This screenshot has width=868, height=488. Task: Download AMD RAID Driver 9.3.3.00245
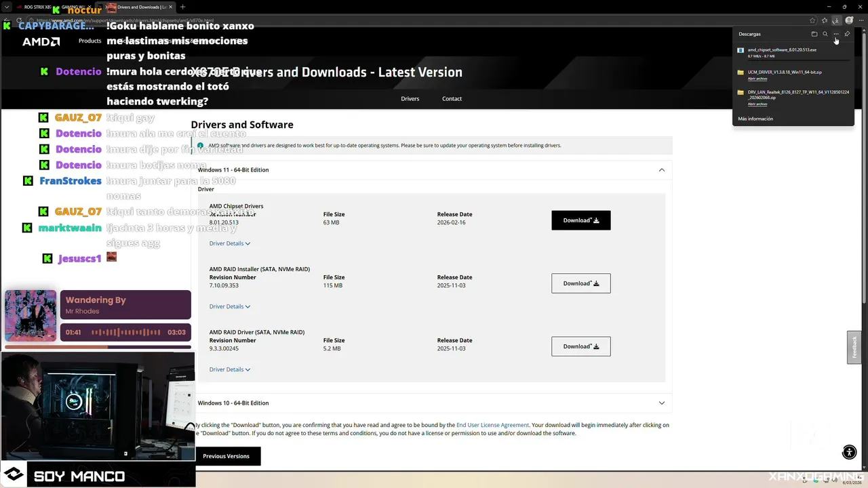click(581, 346)
